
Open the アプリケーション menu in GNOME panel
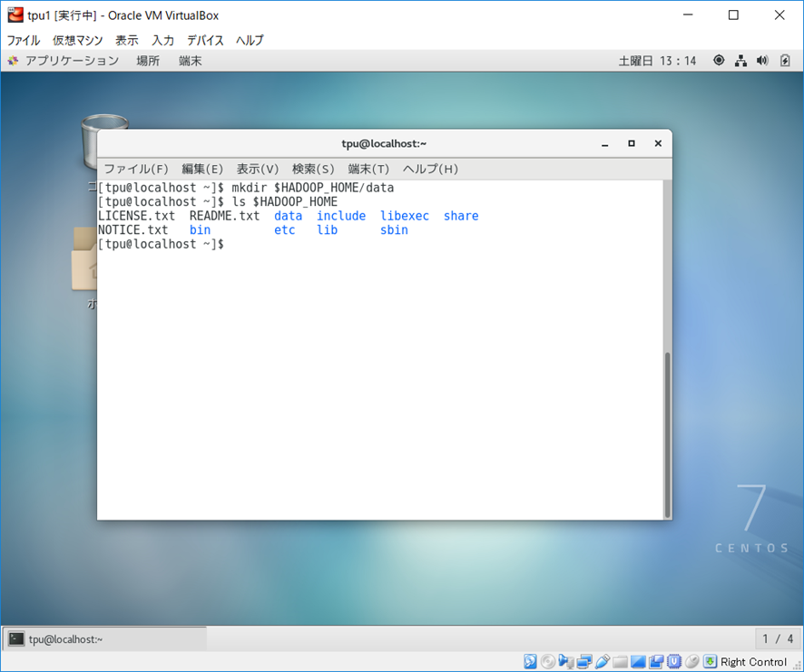coord(64,61)
